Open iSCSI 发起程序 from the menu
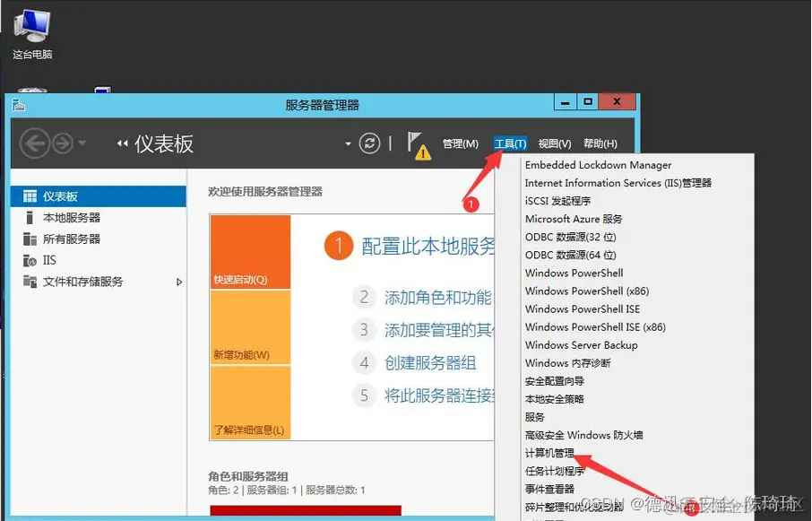 pos(557,201)
